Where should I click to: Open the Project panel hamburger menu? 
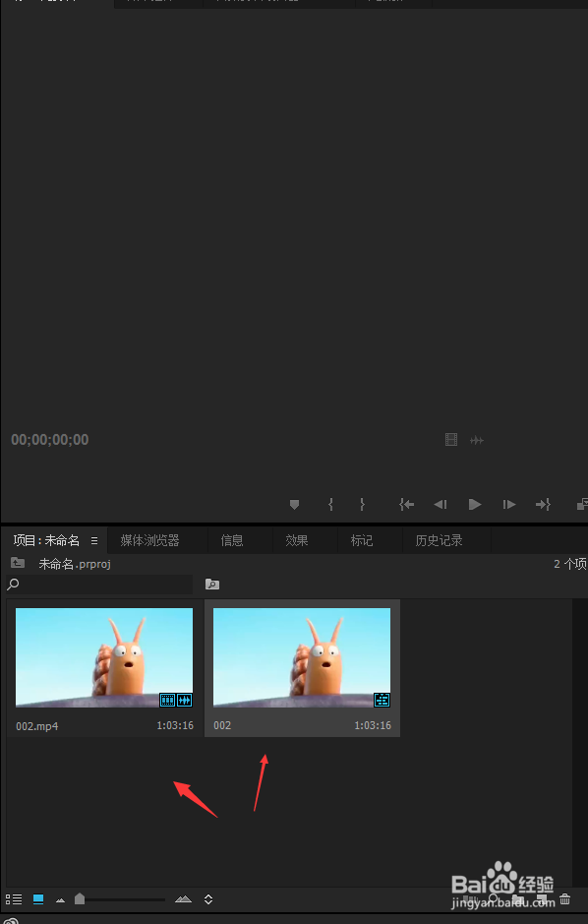[94, 540]
